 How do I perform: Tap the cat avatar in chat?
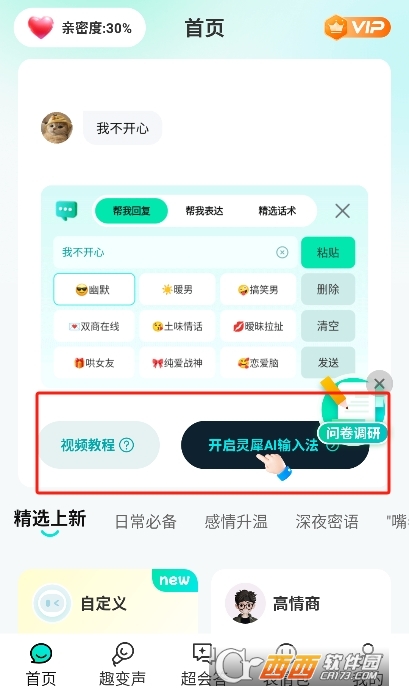[57, 128]
